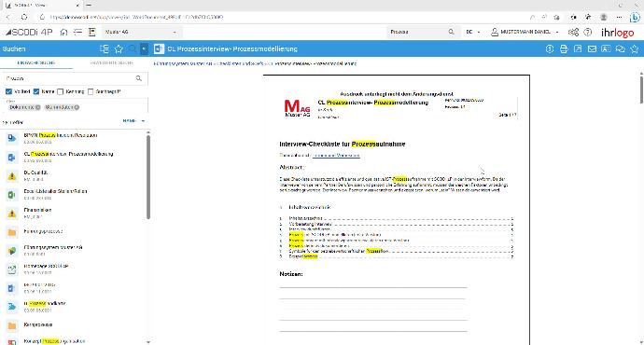644x345 pixels.
Task: Open the comments chat bubble icon
Action: tap(620, 49)
